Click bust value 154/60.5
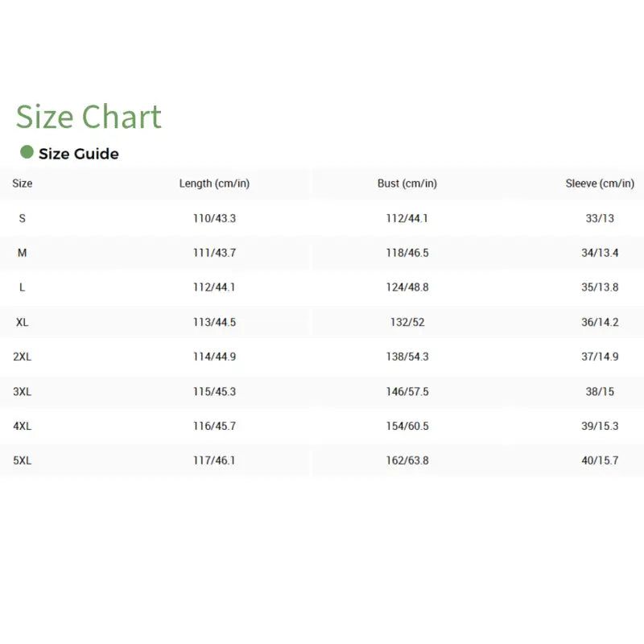This screenshot has height=644, width=644. tap(407, 426)
